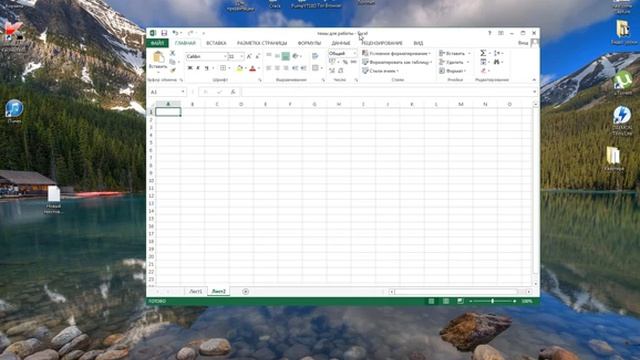
Task: Cut selection with the scissors icon
Action: pos(173,53)
